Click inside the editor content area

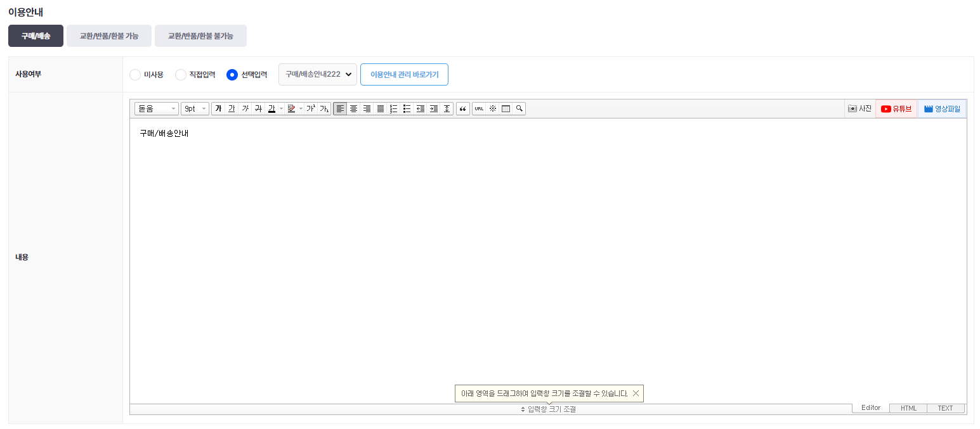tap(548, 261)
